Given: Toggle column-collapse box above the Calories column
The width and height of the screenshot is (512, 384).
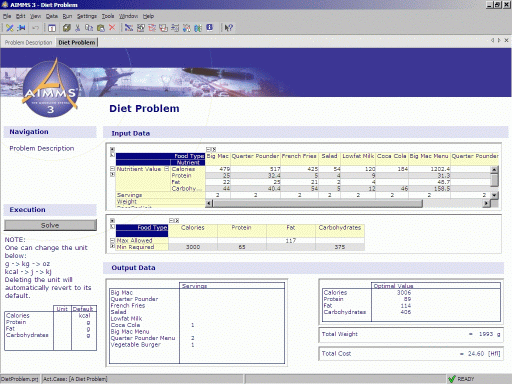Looking at the screenshot, I should (171, 220).
